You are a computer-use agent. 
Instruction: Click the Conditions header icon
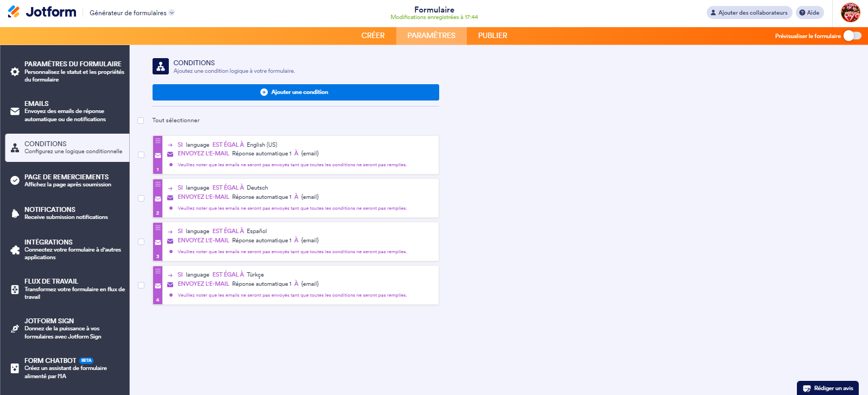pos(161,66)
